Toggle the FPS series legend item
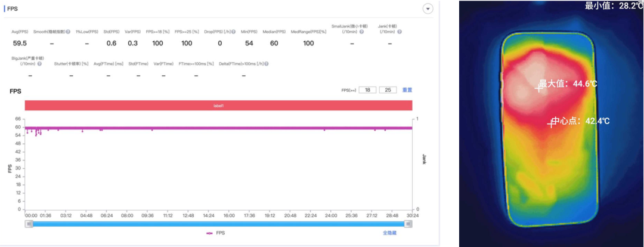644x247 pixels. [x=216, y=233]
